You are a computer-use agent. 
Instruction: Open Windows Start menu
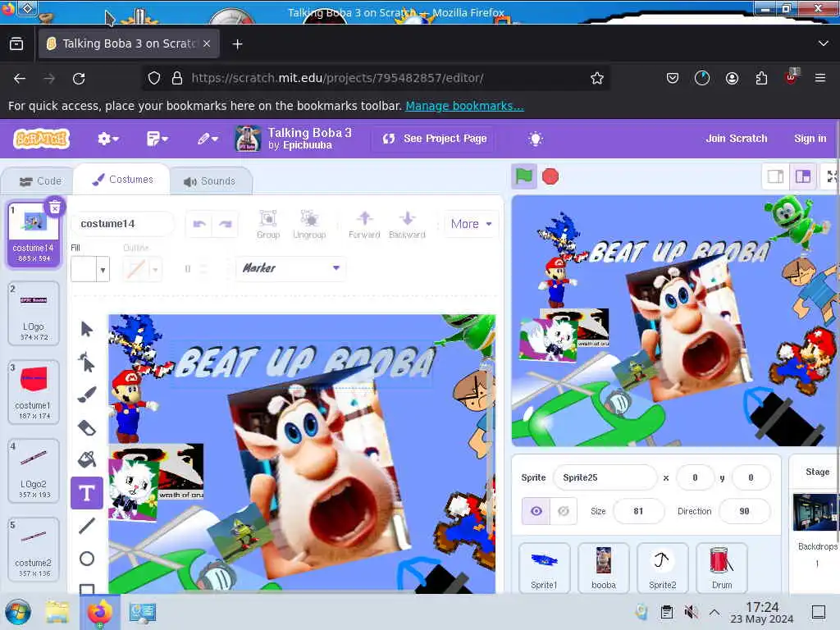pos(18,612)
